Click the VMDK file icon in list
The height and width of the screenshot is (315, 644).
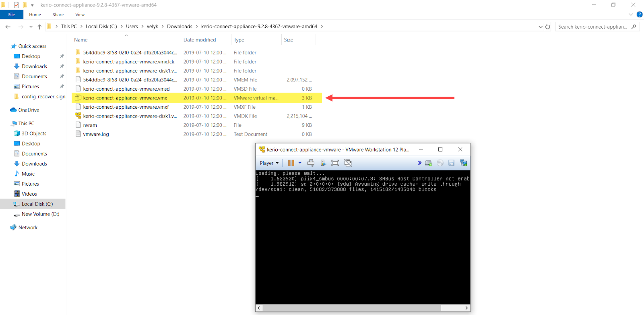[x=78, y=116]
